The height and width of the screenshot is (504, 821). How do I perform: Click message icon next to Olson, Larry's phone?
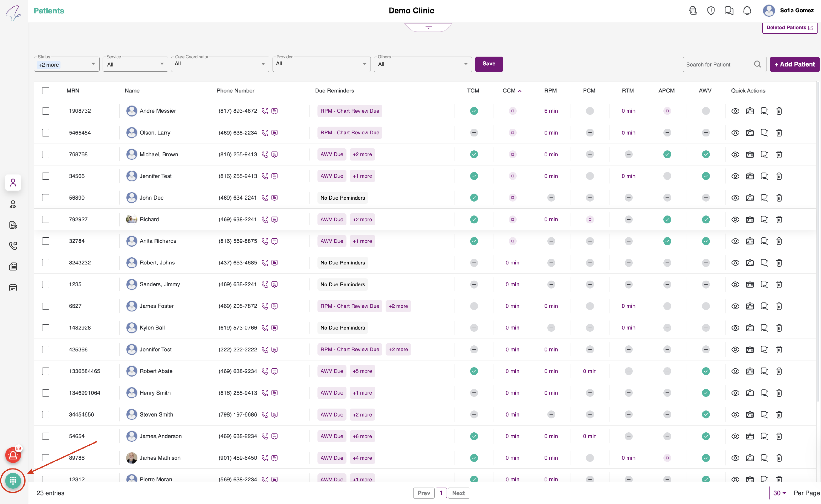pyautogui.click(x=274, y=133)
